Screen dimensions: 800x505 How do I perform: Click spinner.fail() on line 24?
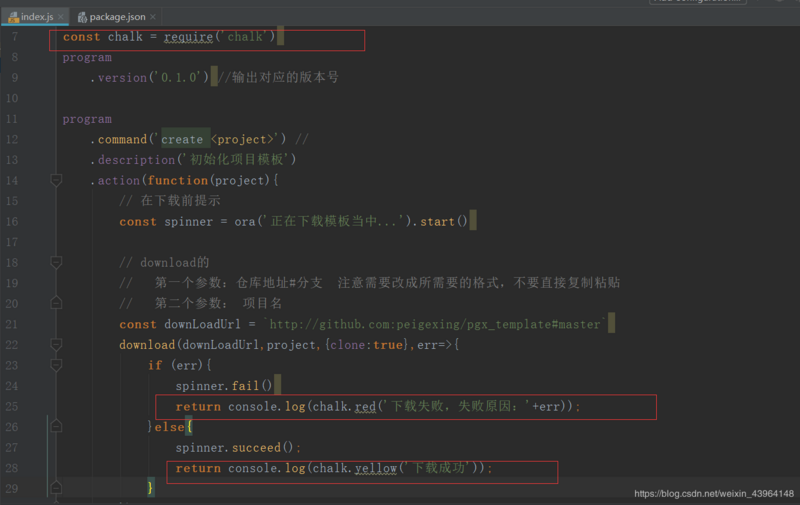[223, 386]
